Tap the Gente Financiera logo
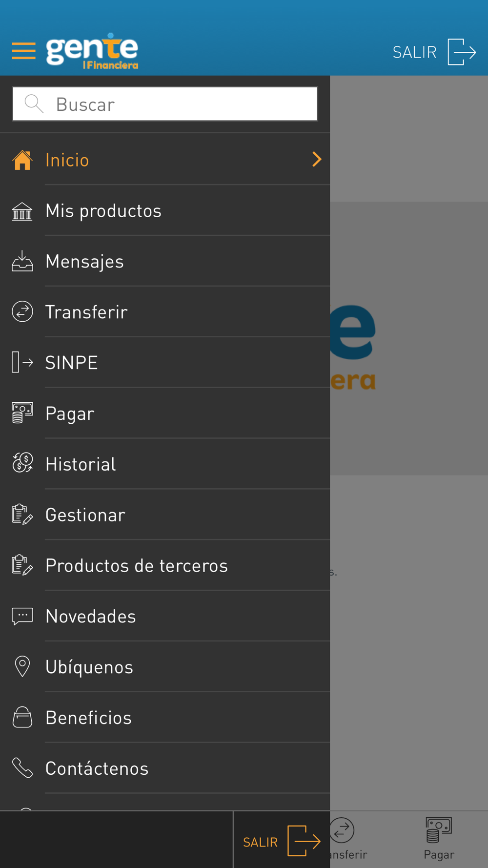This screenshot has height=868, width=488. click(92, 51)
